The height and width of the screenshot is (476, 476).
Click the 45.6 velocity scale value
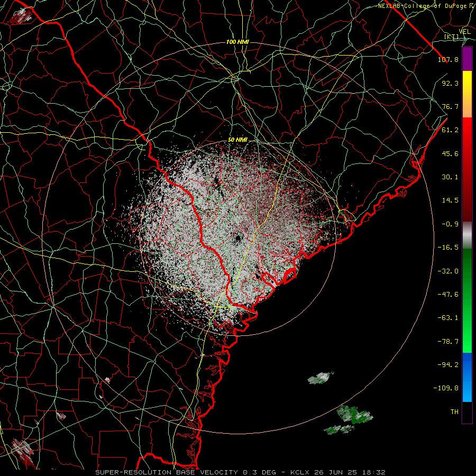pyautogui.click(x=450, y=153)
